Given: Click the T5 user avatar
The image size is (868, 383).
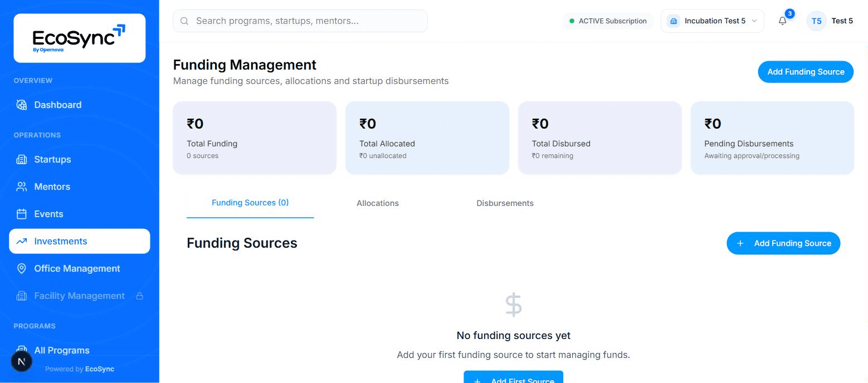Looking at the screenshot, I should [x=816, y=21].
